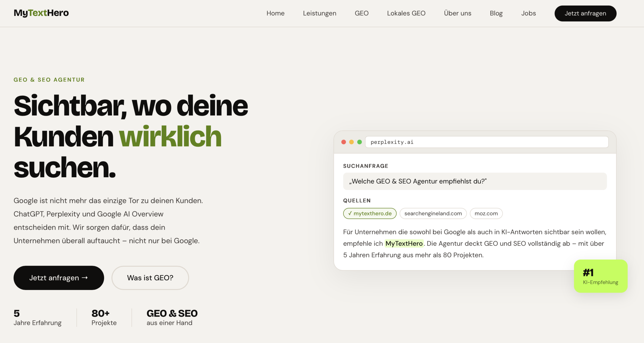Click the 80+ Projekte stat

[x=104, y=318]
